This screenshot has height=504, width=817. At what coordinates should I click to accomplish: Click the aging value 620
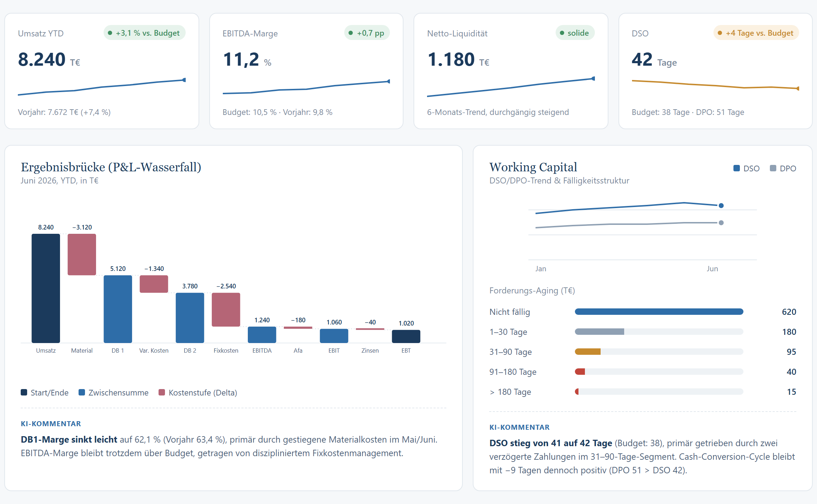(x=789, y=312)
